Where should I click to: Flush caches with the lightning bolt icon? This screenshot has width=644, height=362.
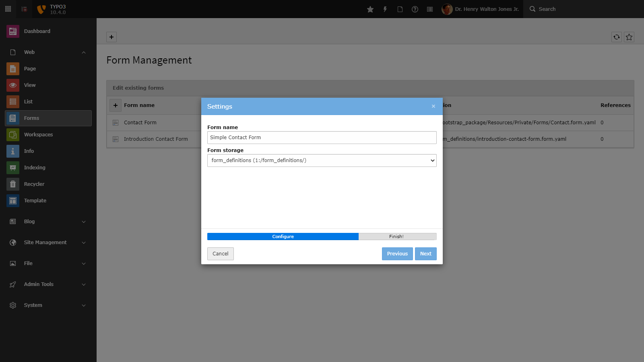(385, 9)
